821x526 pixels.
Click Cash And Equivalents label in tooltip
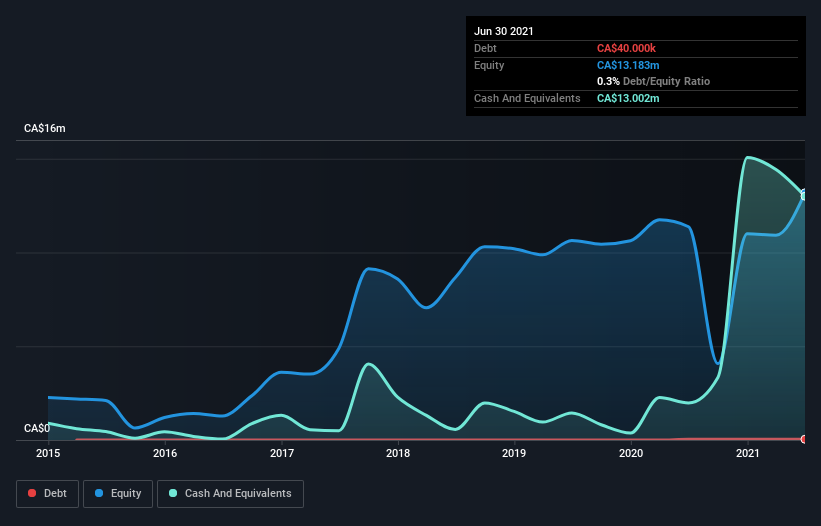pos(527,98)
